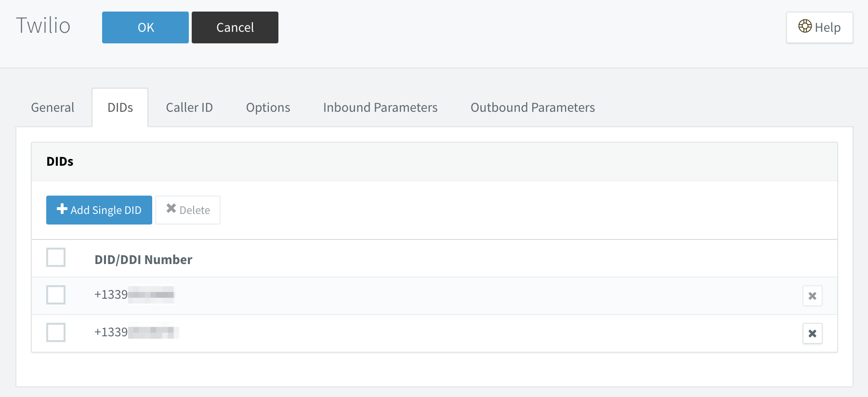The height and width of the screenshot is (397, 868).
Task: Check the first +1339 DID row checkbox
Action: point(56,295)
